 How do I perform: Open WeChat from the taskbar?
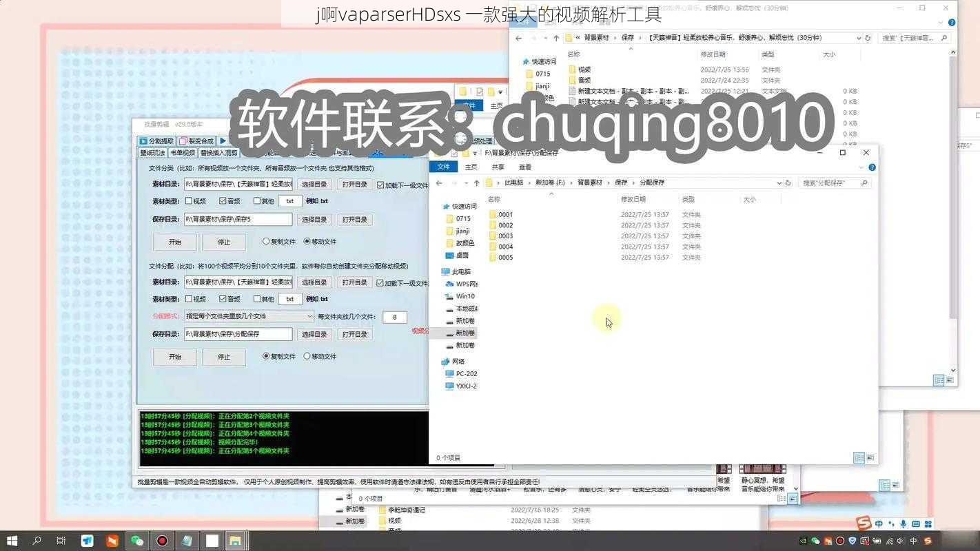click(x=136, y=541)
